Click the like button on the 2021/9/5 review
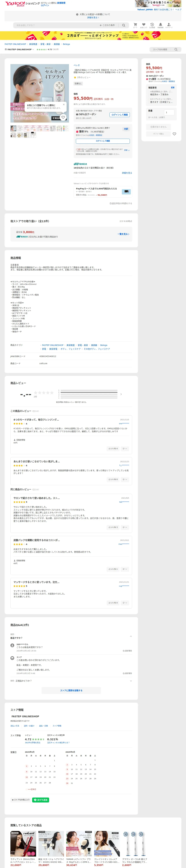 [x=113, y=527]
